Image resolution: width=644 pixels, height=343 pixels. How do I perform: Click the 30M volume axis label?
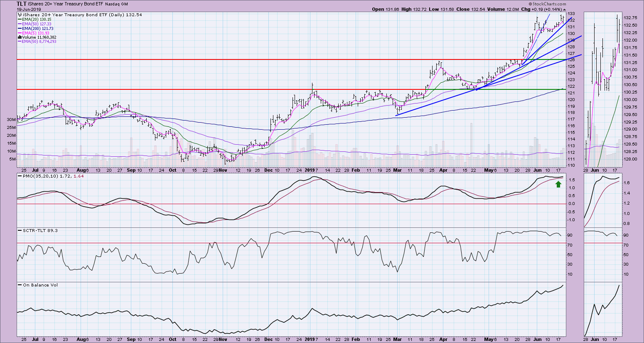click(12, 119)
